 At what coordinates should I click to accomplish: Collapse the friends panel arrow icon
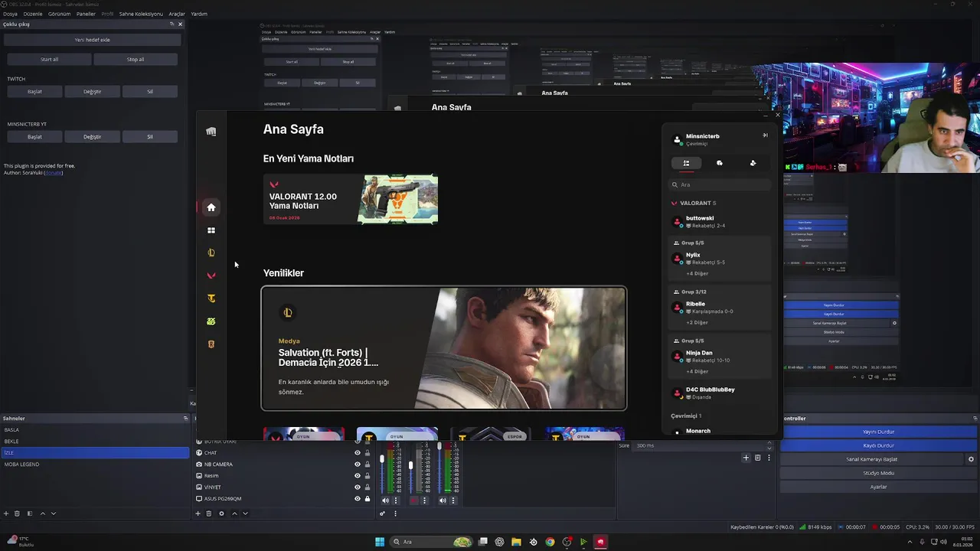pyautogui.click(x=765, y=135)
